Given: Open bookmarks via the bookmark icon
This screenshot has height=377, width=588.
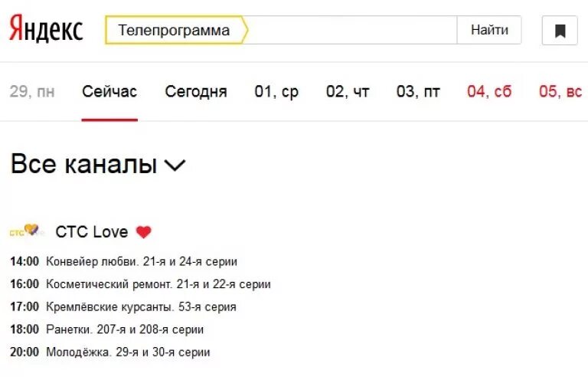Looking at the screenshot, I should click(560, 31).
